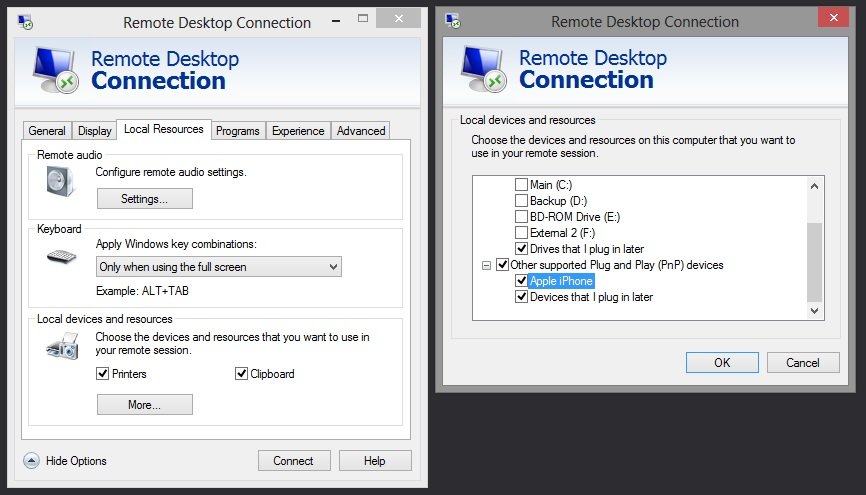Screen dimensions: 866x495
Task: Click the right dialog title bar icon
Action: click(x=452, y=19)
